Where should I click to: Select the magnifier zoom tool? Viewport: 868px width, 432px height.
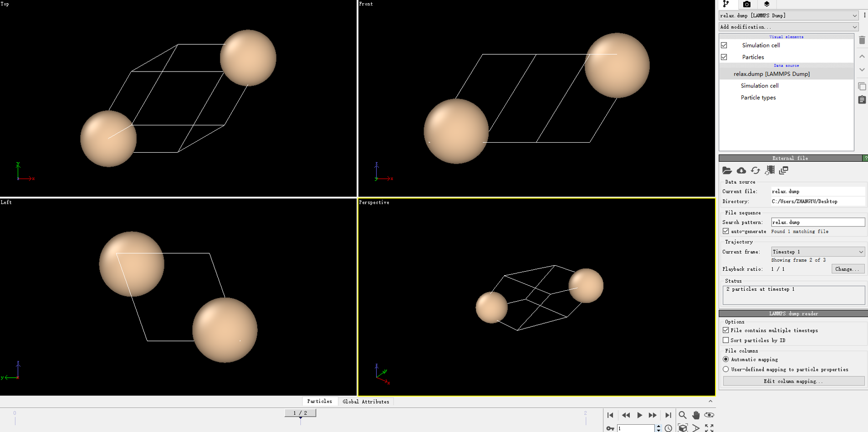(x=683, y=415)
